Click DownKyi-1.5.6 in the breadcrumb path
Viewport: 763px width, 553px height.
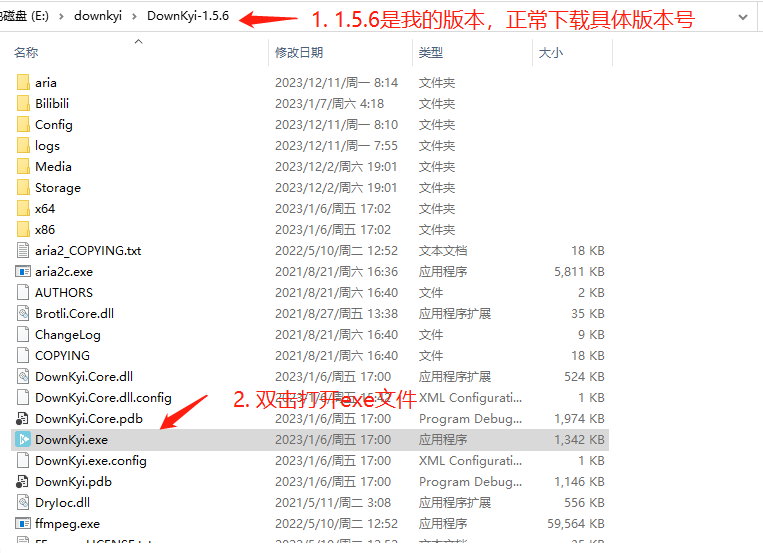[187, 17]
